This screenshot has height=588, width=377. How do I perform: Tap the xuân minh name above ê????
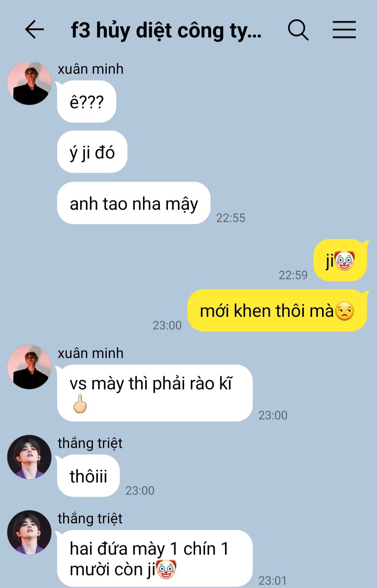click(x=90, y=69)
